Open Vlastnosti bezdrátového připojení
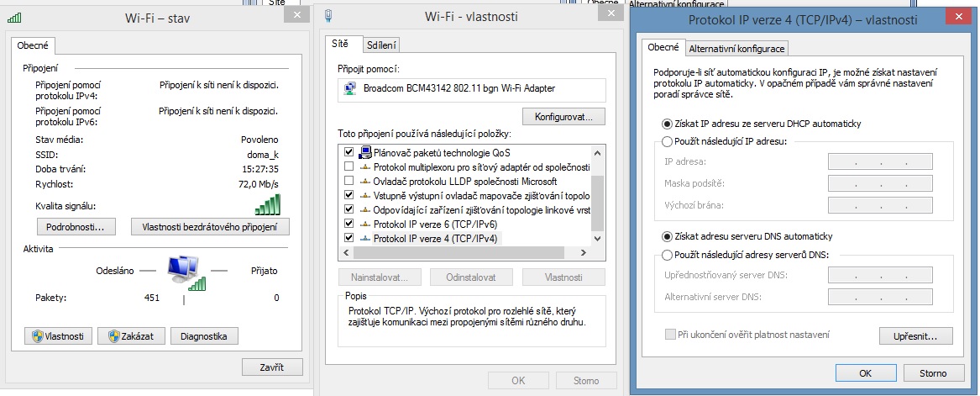Screen dimensions: 980x396 pyautogui.click(x=210, y=226)
